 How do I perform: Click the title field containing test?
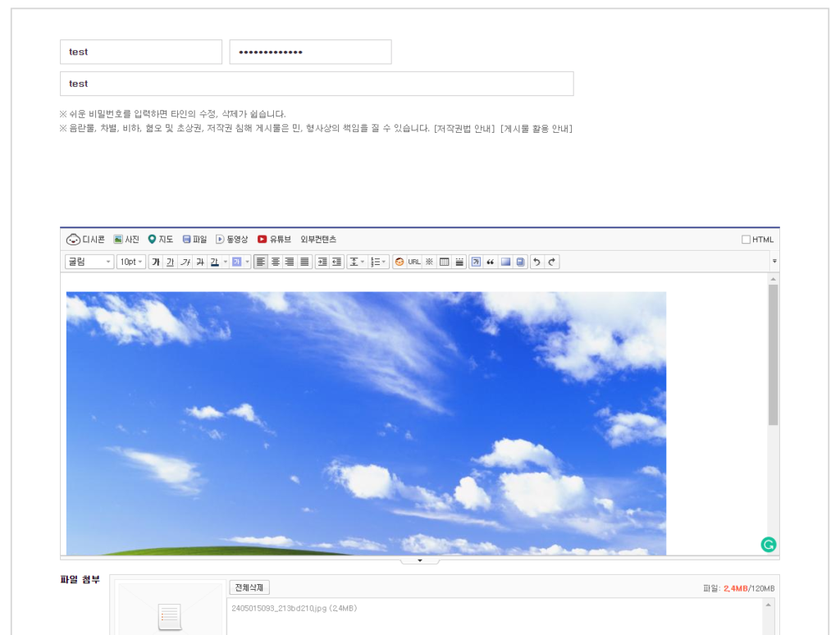317,84
